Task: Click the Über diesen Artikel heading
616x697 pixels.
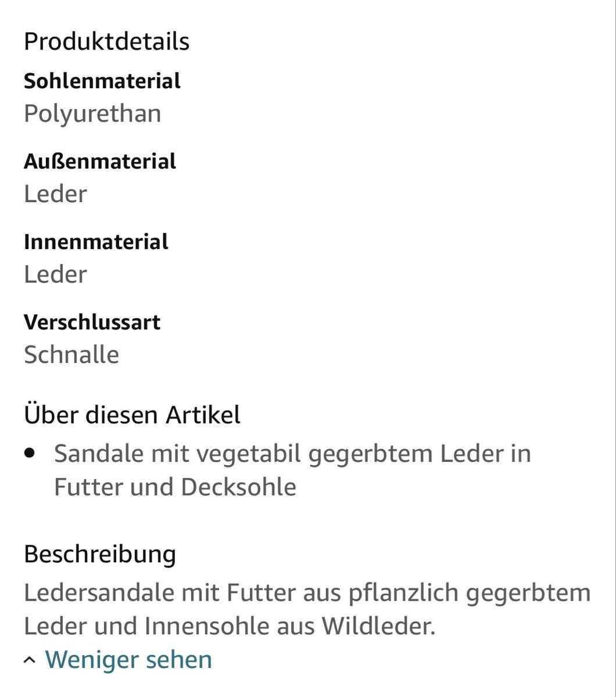Action: (x=132, y=415)
